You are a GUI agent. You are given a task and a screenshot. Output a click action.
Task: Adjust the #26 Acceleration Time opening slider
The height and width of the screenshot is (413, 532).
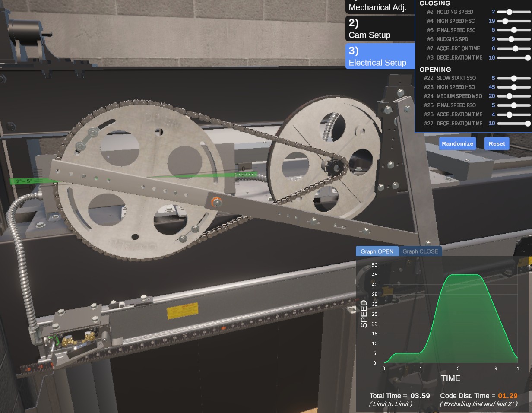513,114
